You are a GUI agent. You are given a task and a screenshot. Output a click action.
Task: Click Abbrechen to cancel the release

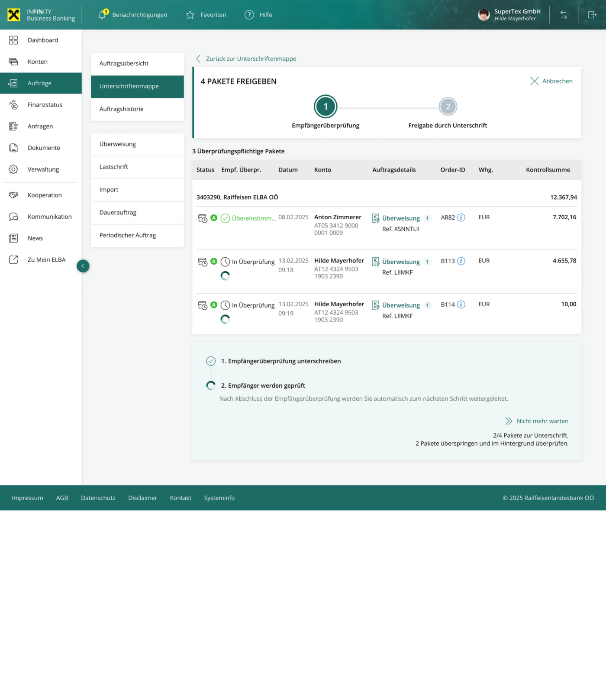coord(551,81)
